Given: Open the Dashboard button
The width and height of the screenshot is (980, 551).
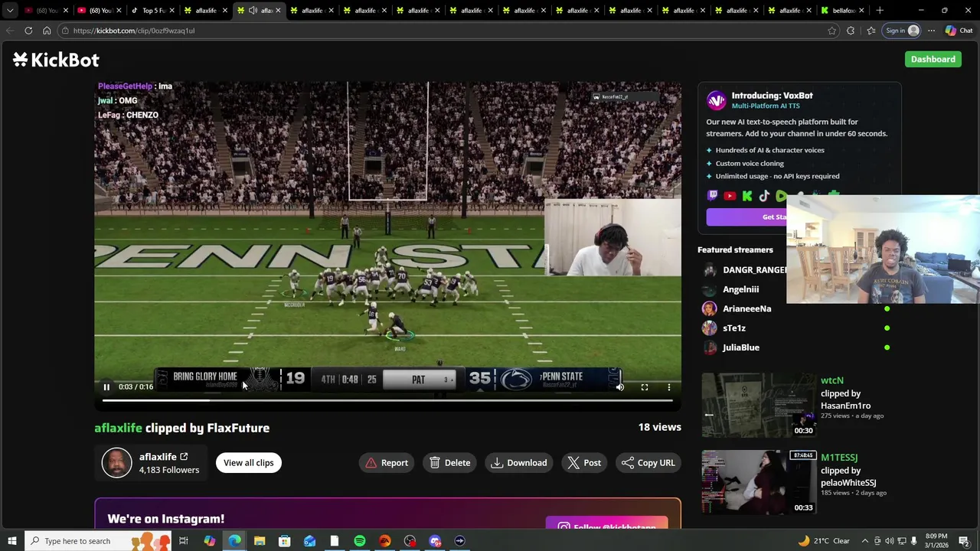Looking at the screenshot, I should [933, 59].
